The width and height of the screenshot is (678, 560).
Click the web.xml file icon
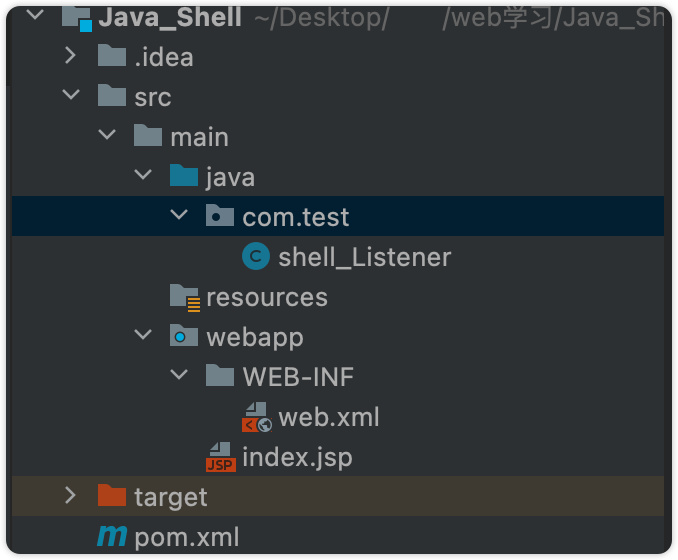[256, 417]
